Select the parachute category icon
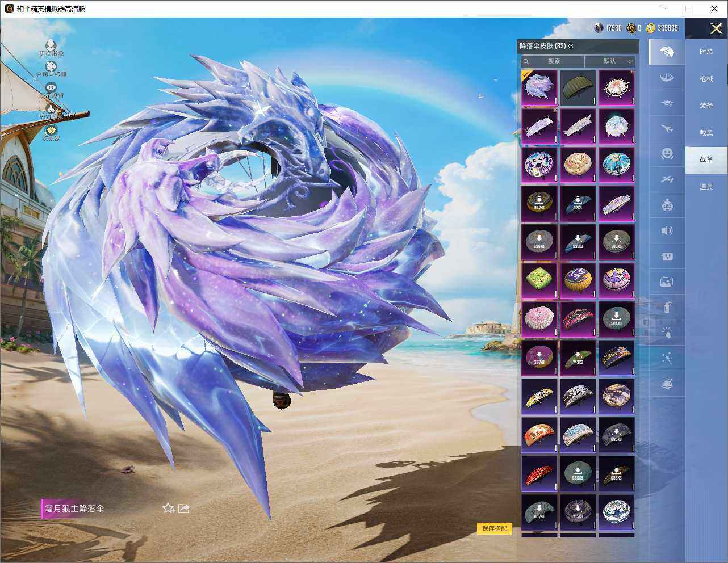Screen dimensions: 728x563 667,52
